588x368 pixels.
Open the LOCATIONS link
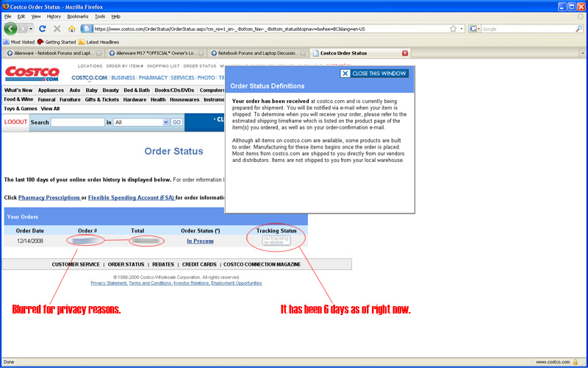point(90,66)
